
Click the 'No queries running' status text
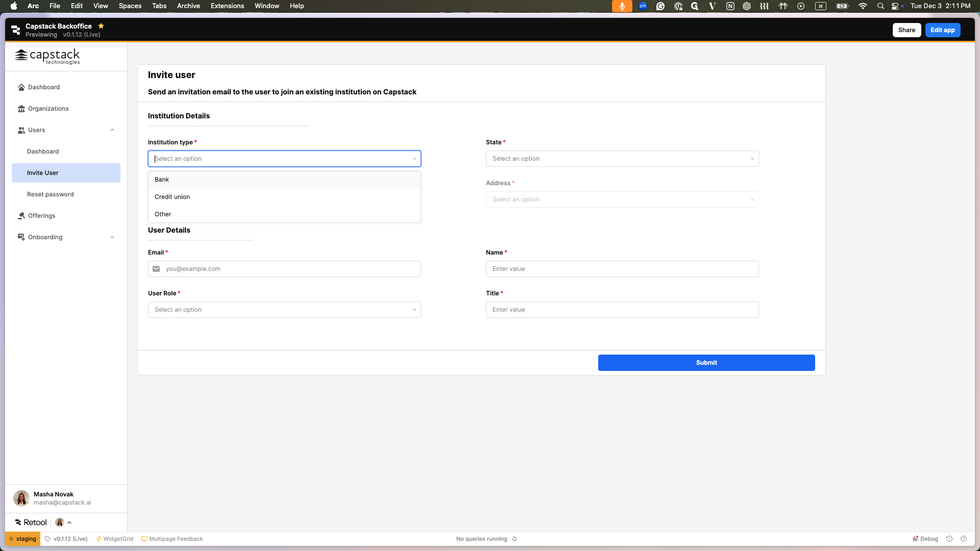[481, 539]
